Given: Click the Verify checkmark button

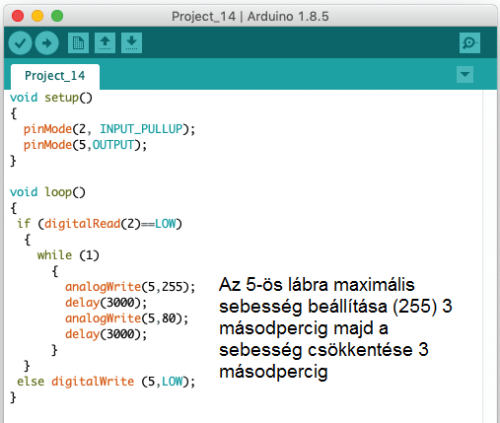Looking at the screenshot, I should point(20,43).
